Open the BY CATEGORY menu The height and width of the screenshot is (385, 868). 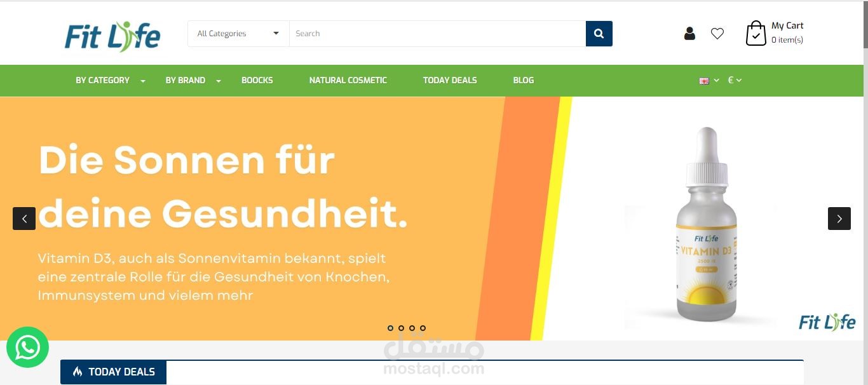click(x=102, y=80)
